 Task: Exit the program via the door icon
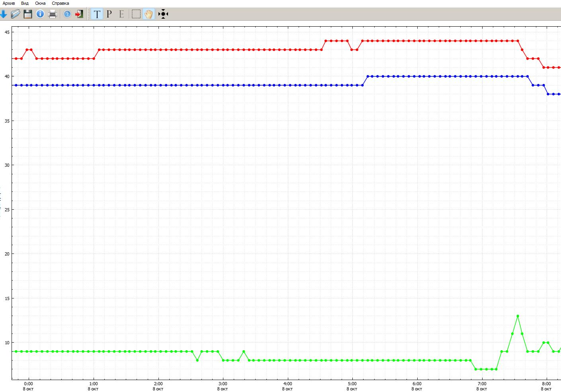[x=79, y=14]
